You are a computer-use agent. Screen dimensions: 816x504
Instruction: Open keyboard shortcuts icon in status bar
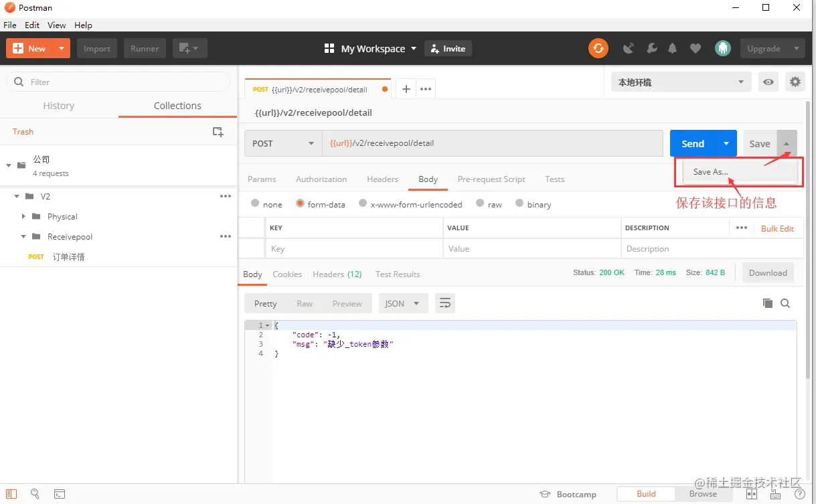pos(775,494)
